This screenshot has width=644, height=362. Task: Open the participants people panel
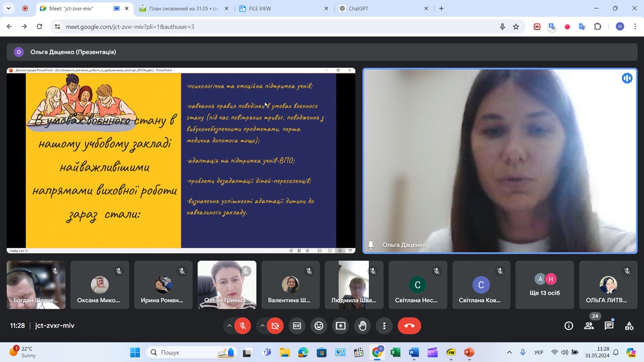(589, 326)
